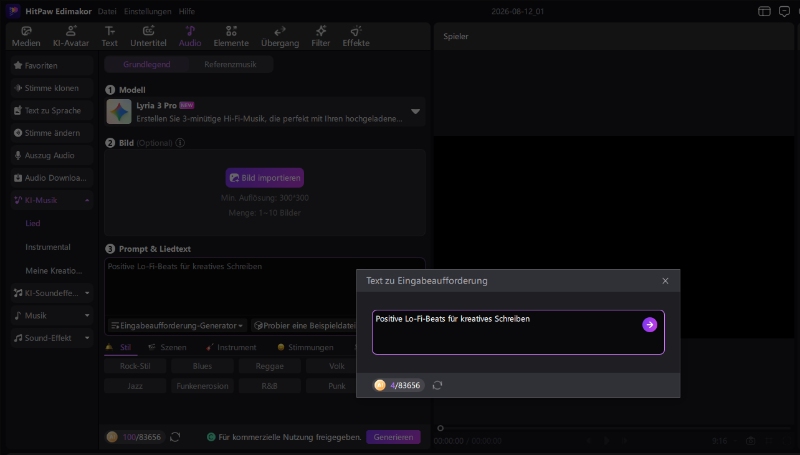The image size is (800, 455).
Task: Click the snapshot camera icon in the player
Action: [x=750, y=441]
